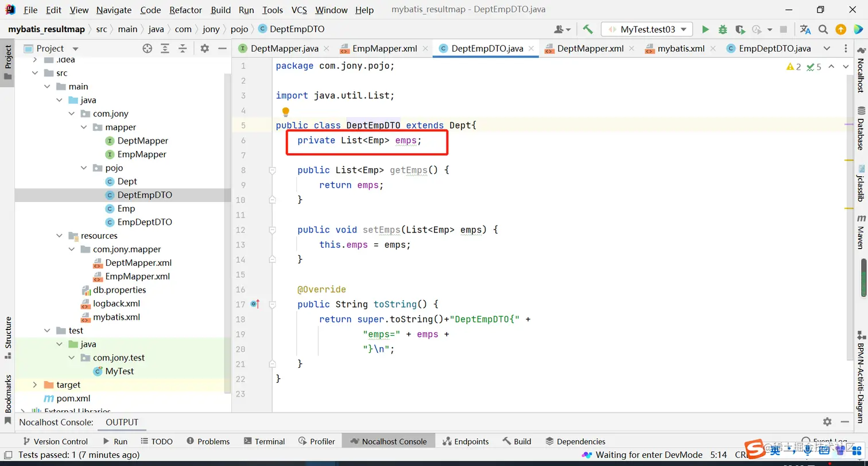Viewport: 868px width, 466px height.
Task: Fold the getEmps method at line 8
Action: [x=273, y=170]
